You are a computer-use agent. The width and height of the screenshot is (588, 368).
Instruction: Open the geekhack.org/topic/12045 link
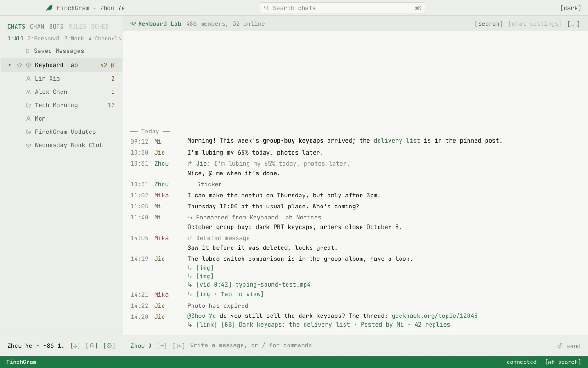pyautogui.click(x=435, y=316)
